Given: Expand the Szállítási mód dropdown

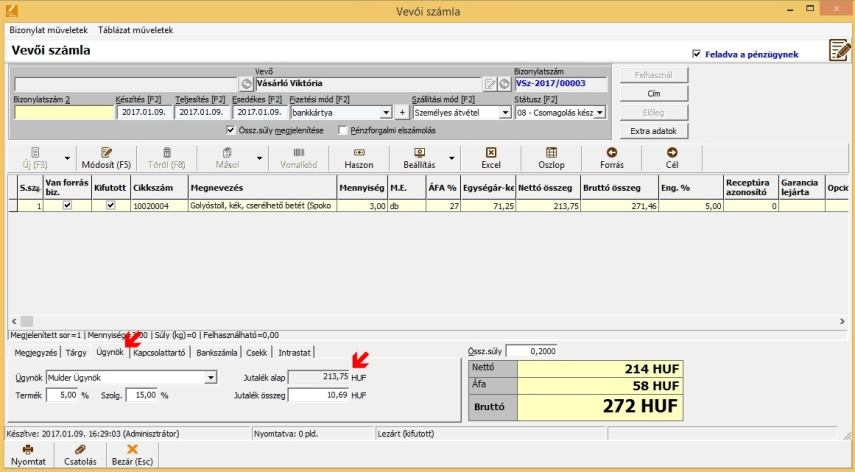Looking at the screenshot, I should click(x=505, y=113).
